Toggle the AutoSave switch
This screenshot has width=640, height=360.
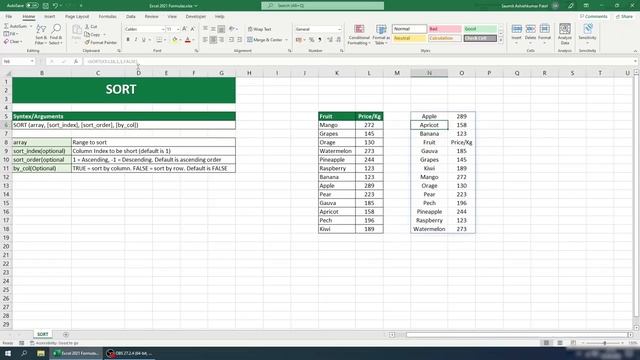click(32, 6)
